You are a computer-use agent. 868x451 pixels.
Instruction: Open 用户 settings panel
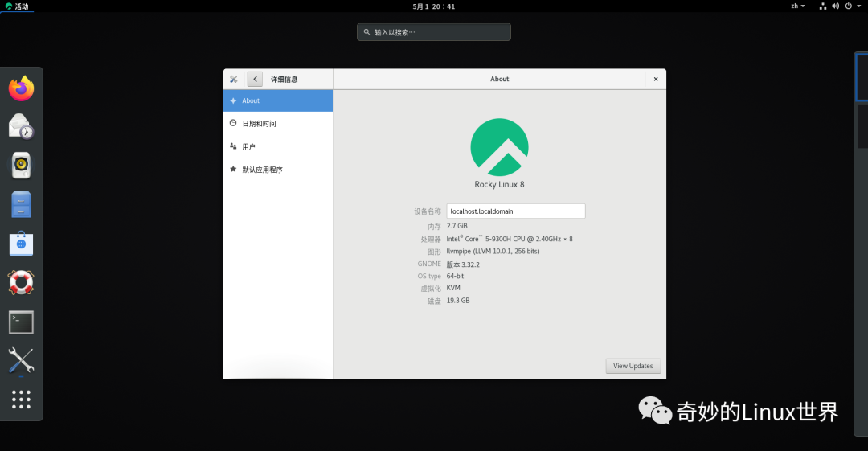pyautogui.click(x=278, y=147)
